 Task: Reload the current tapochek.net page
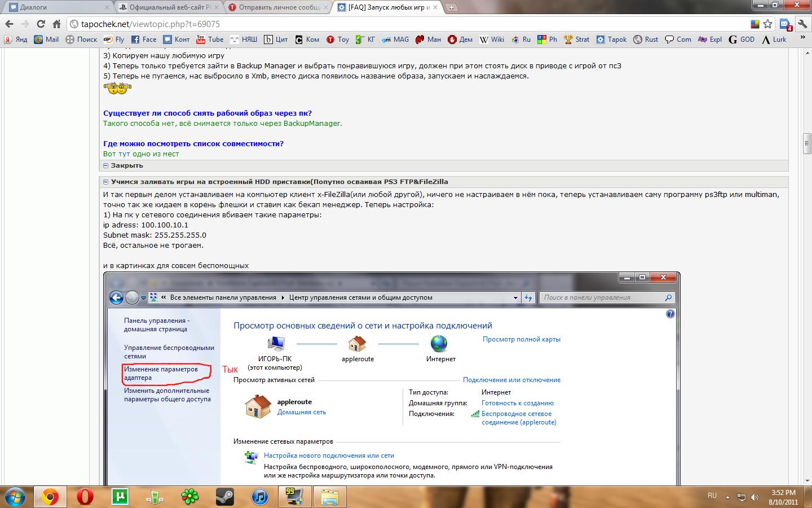[41, 24]
